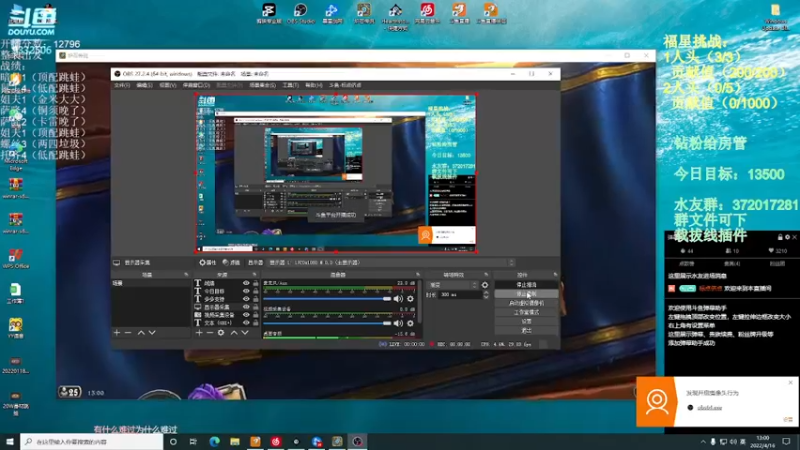Click the 停止录制 button

pyautogui.click(x=526, y=294)
